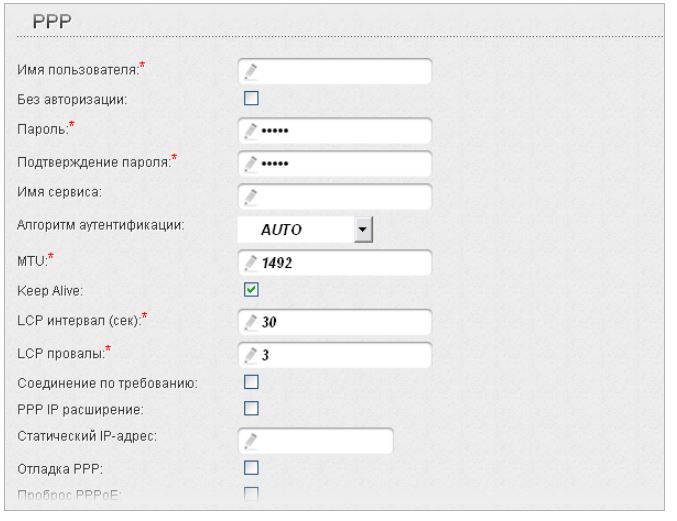The height and width of the screenshot is (521, 677).
Task: Uncheck the Keep Alive checkbox
Action: click(252, 290)
